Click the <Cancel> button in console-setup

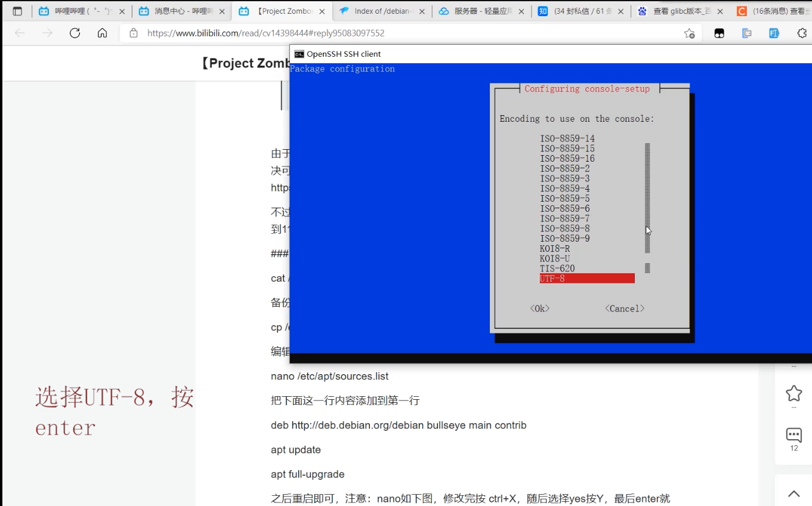tap(625, 308)
